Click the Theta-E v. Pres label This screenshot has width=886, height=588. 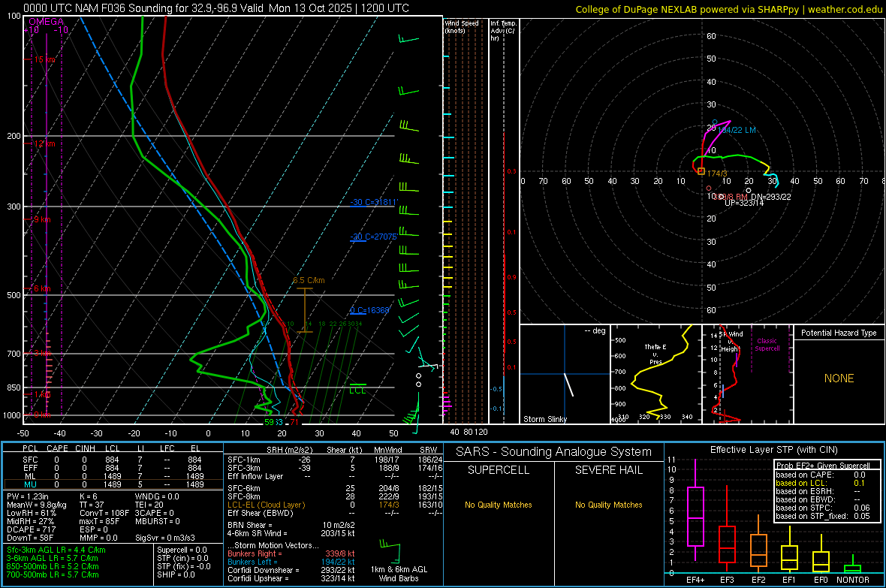pos(655,354)
